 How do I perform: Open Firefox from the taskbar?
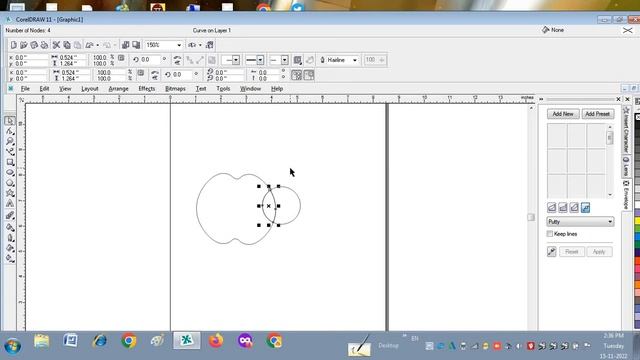coord(216,340)
